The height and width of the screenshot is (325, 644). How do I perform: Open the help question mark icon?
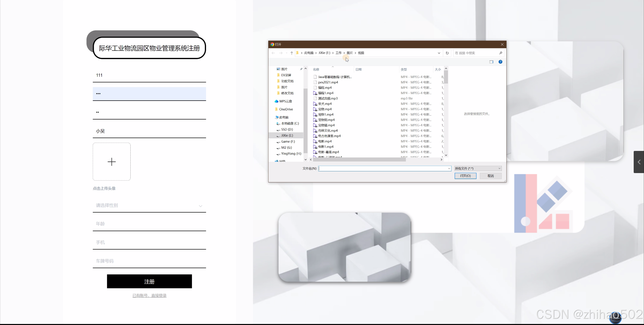[500, 62]
